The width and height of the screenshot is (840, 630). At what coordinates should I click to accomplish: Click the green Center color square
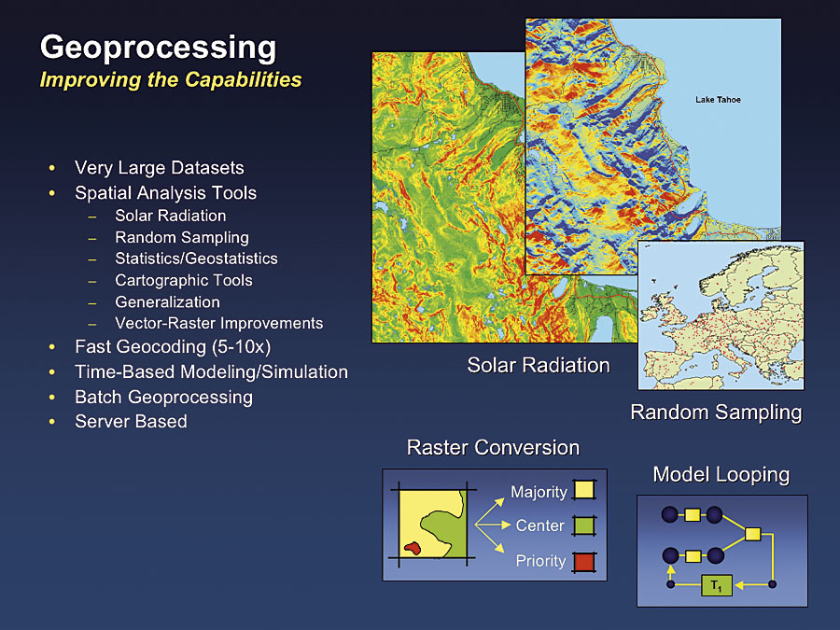coord(584,525)
